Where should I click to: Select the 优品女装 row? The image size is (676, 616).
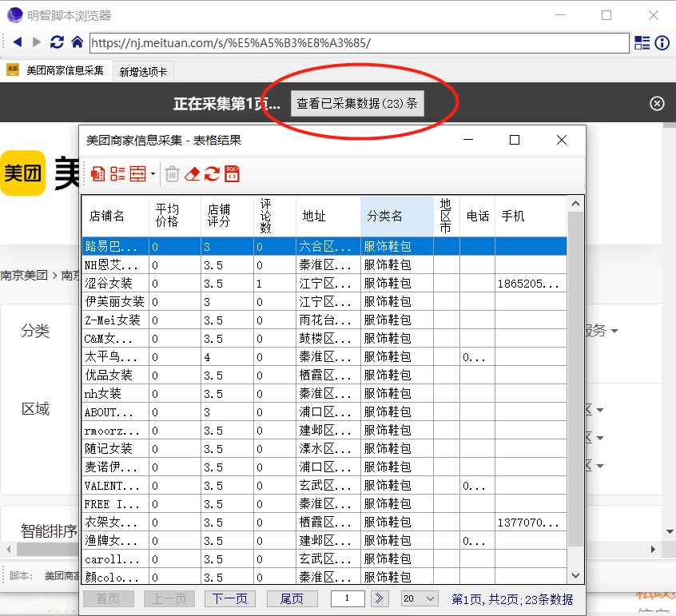tap(324, 375)
